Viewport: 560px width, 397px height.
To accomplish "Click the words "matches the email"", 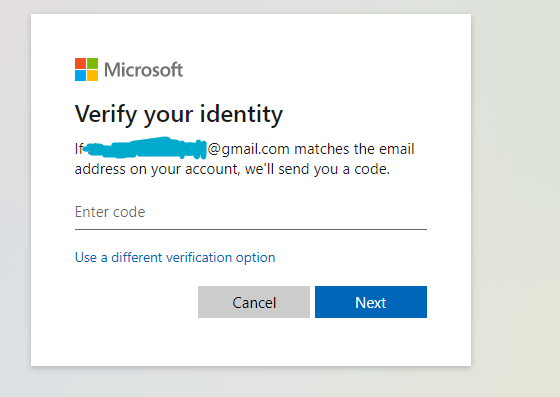I will point(354,149).
